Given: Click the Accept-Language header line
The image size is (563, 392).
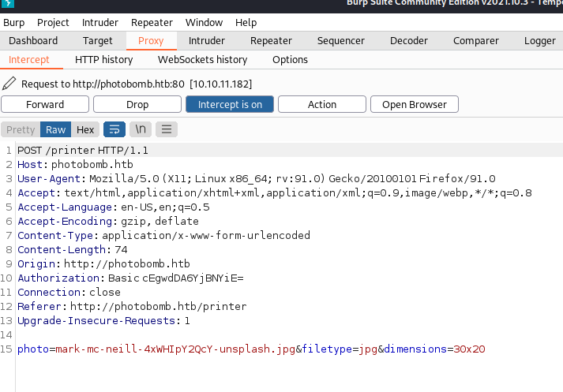Looking at the screenshot, I should tap(114, 207).
